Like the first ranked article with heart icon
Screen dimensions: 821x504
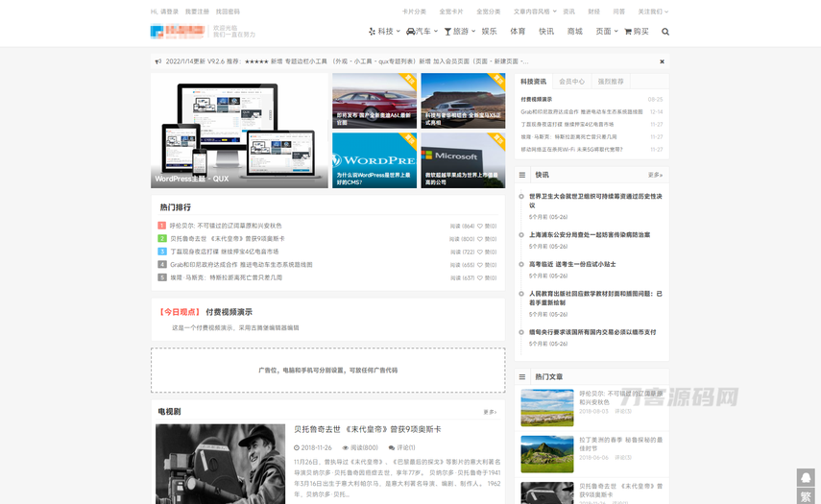[x=481, y=226]
